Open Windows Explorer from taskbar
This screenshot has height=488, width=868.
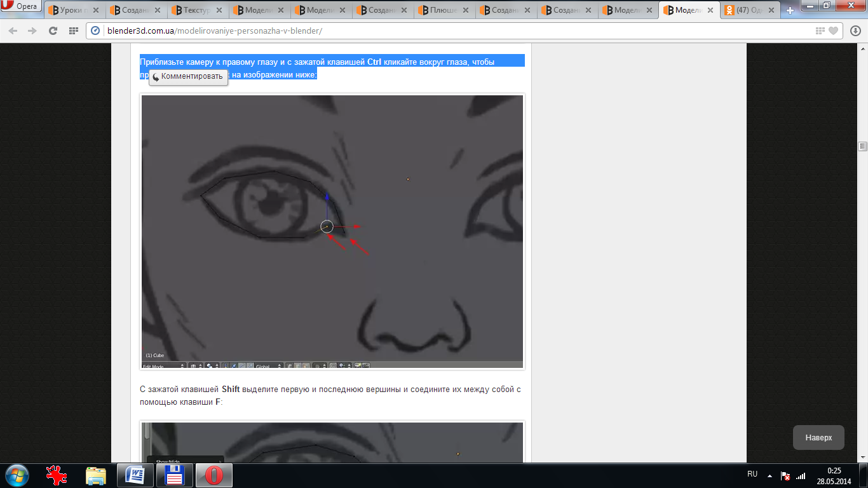96,475
